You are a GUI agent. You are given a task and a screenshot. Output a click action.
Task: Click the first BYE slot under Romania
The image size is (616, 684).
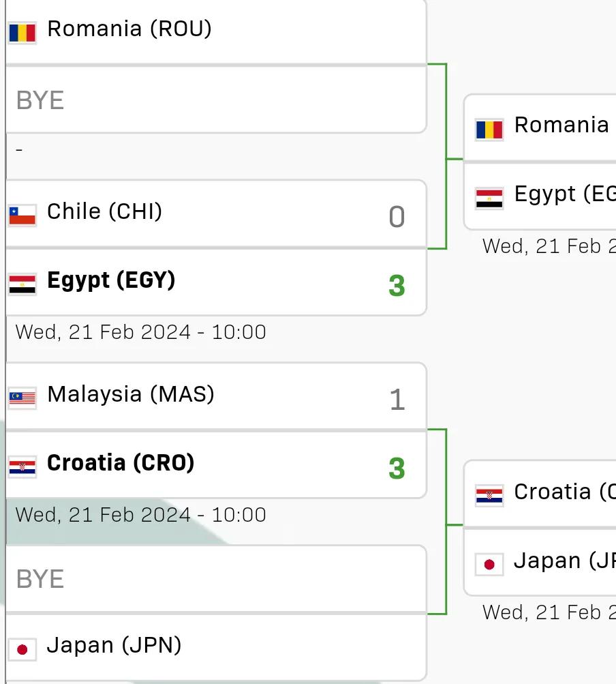(x=216, y=100)
